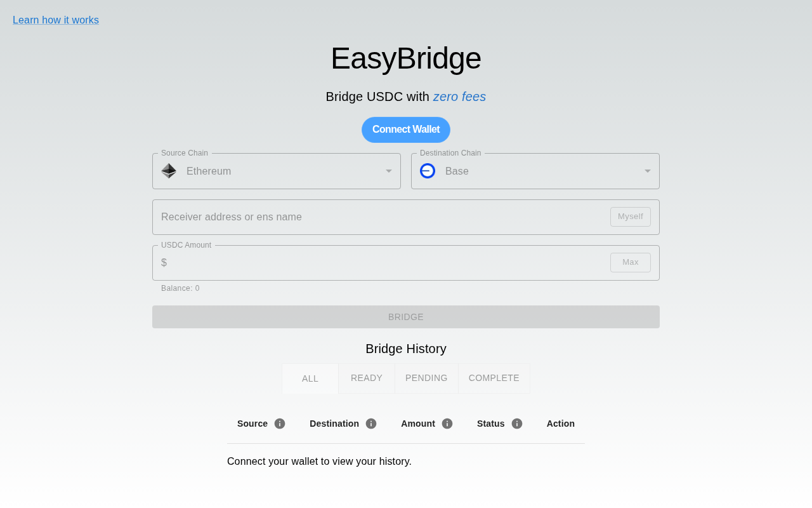Click the Amount column info icon
This screenshot has width=812, height=508.
click(x=447, y=424)
